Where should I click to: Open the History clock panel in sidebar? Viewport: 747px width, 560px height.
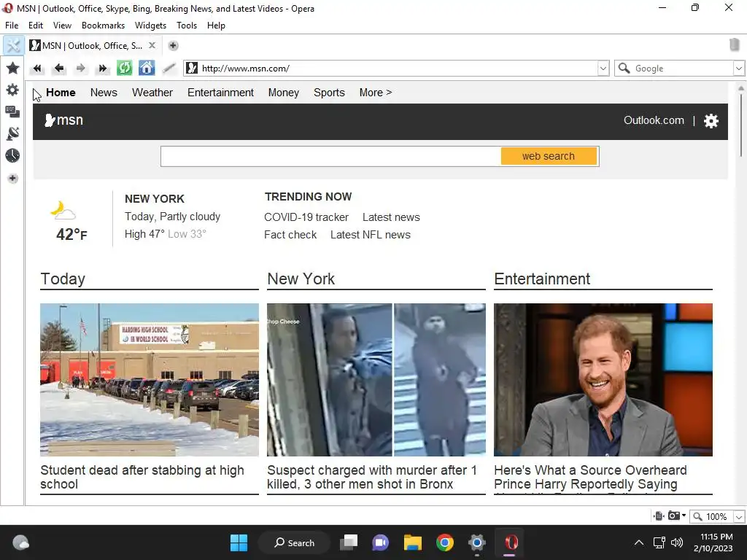coord(13,156)
